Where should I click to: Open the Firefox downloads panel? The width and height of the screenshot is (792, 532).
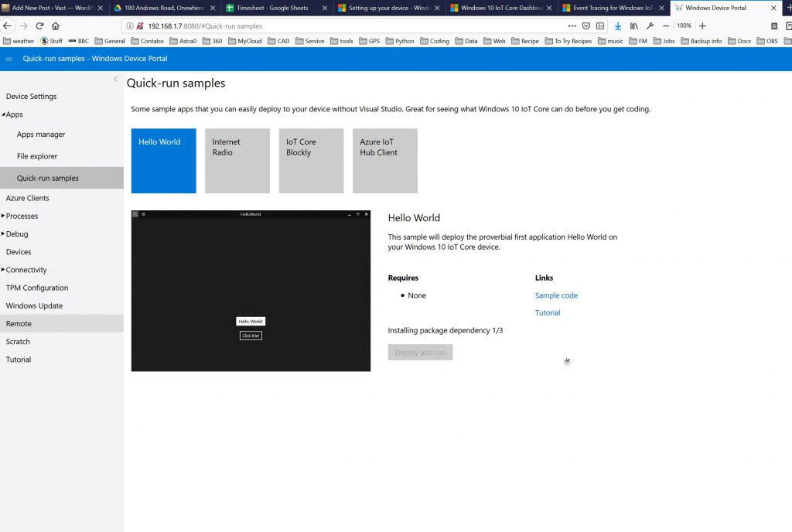(618, 26)
